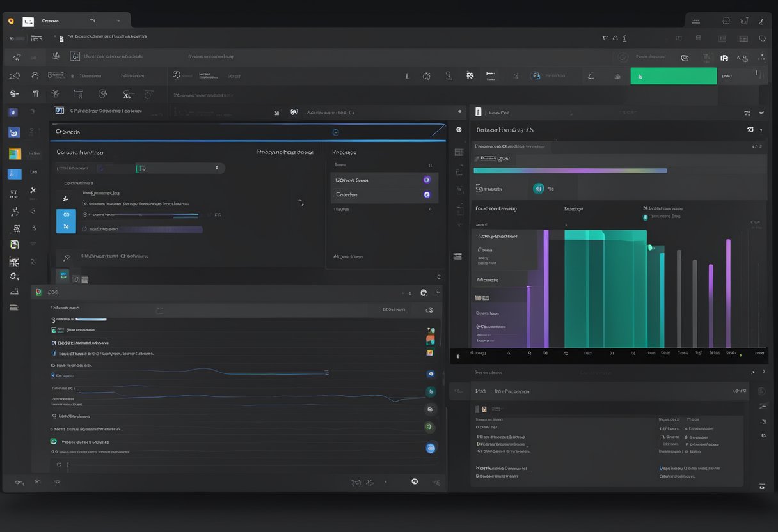Click the orange circle icon in the title tab
This screenshot has width=778, height=532.
11,21
